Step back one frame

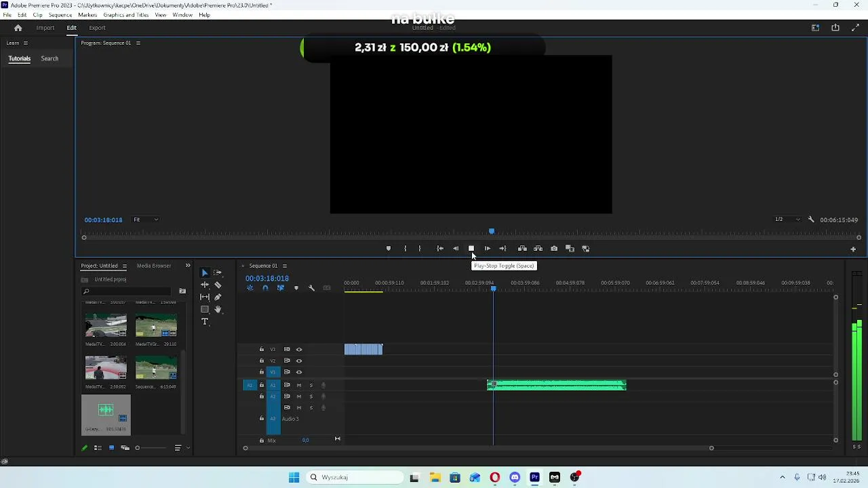tap(456, 249)
